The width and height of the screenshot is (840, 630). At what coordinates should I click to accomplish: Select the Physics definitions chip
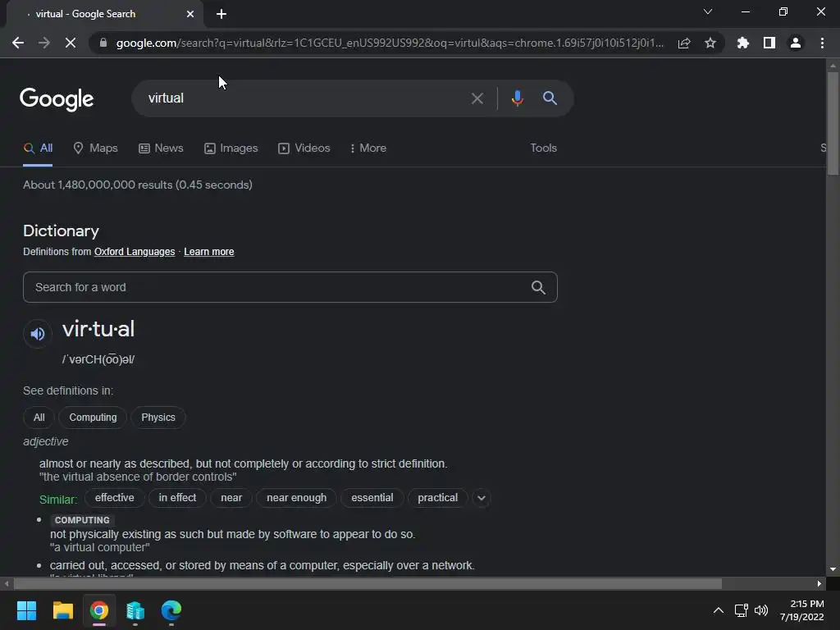pyautogui.click(x=158, y=418)
